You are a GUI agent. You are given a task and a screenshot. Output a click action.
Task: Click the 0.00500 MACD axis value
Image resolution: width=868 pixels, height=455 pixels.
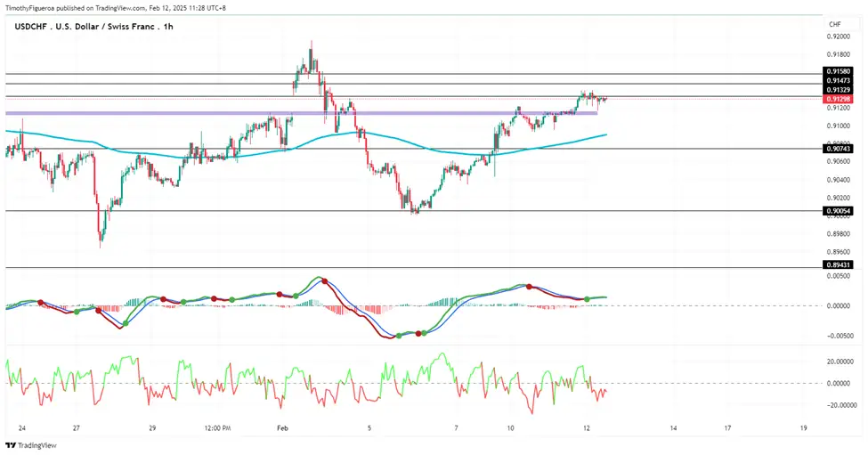(x=839, y=276)
